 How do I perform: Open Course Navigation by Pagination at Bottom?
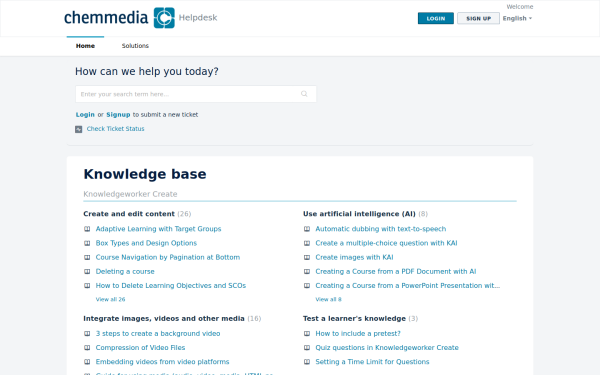click(x=168, y=257)
